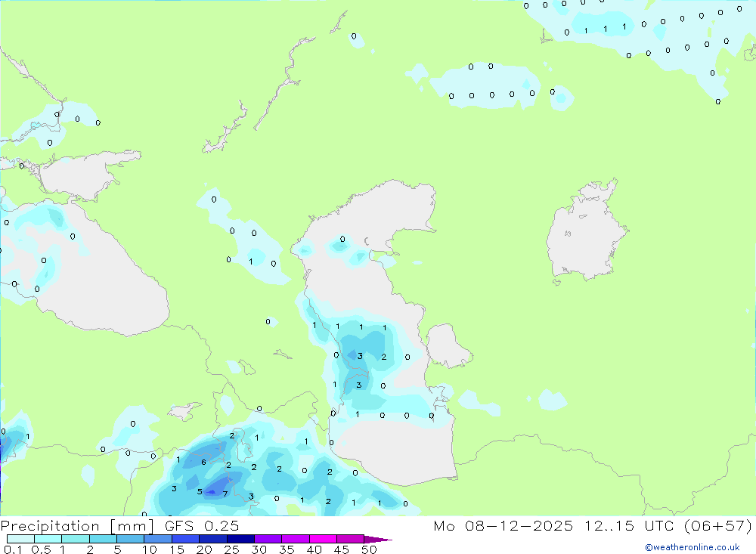
Task: Click the precipitation value '5' on the map
Action: (x=200, y=492)
